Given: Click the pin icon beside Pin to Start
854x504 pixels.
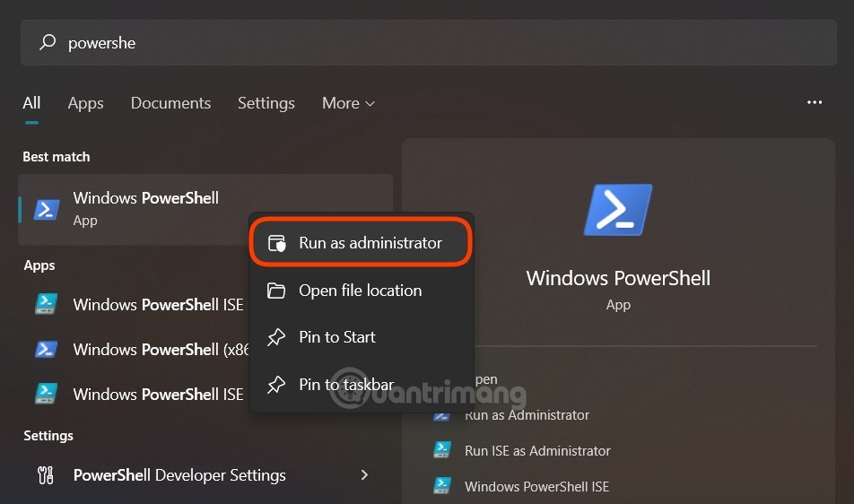Looking at the screenshot, I should (277, 337).
